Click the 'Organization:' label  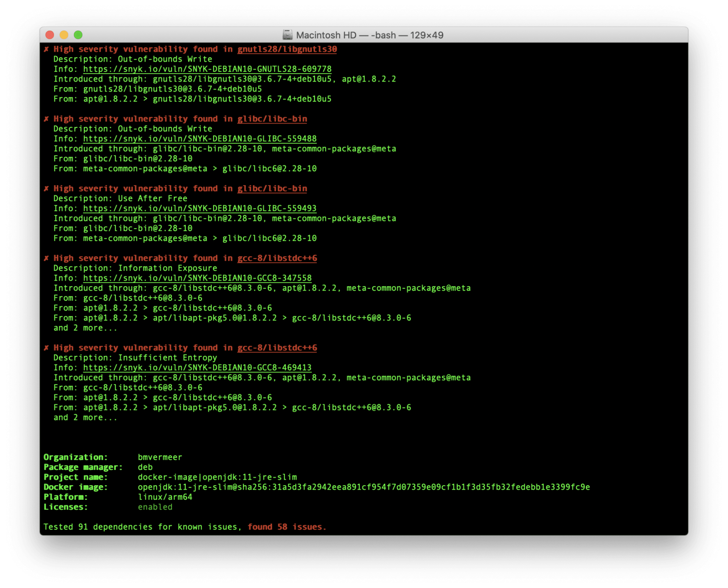tap(75, 457)
